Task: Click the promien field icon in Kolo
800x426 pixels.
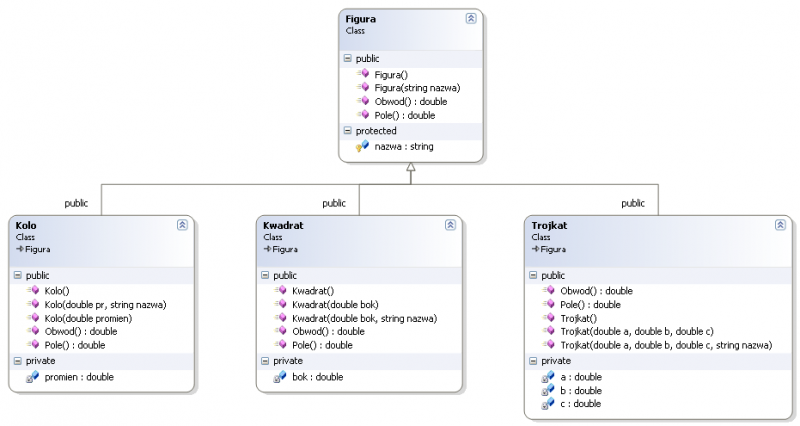Action: point(33,377)
